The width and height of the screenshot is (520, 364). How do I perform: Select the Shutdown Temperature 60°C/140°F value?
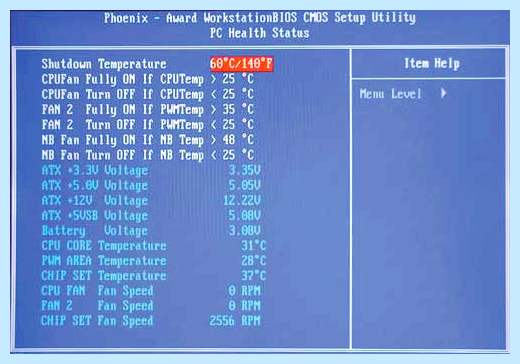click(x=241, y=63)
